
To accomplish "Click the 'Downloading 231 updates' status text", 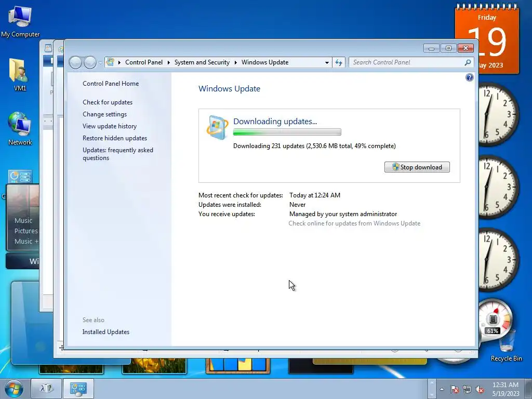I will click(x=314, y=146).
